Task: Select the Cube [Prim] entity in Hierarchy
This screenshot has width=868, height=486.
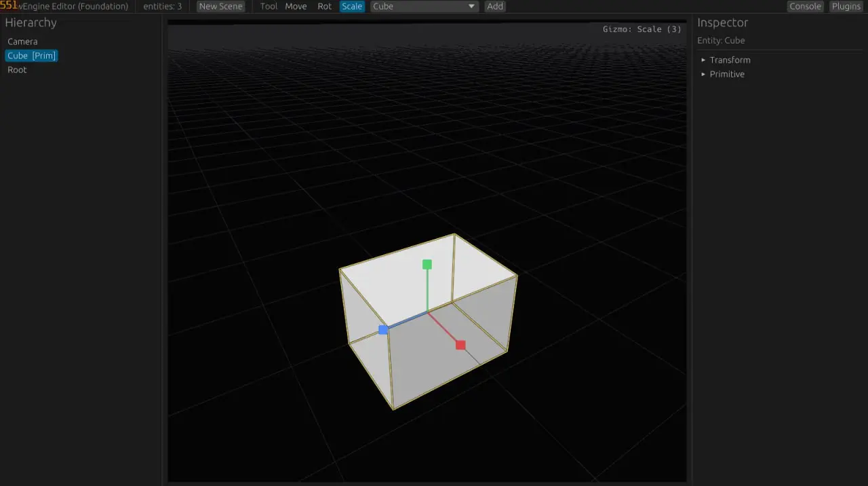Action: point(31,56)
